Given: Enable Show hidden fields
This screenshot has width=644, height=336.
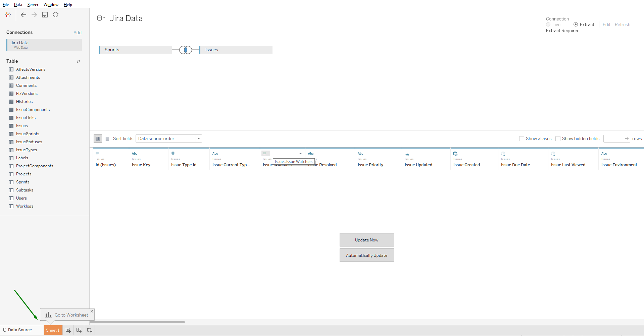Looking at the screenshot, I should point(558,138).
